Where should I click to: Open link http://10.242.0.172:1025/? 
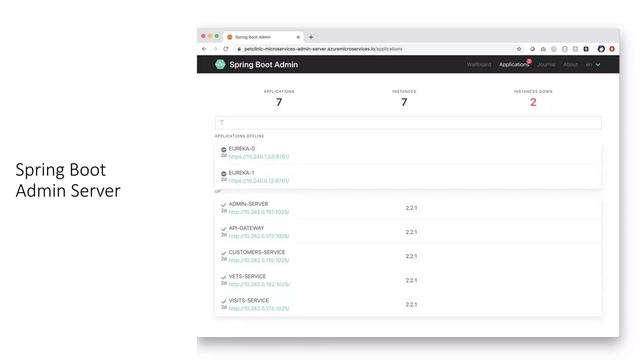tap(259, 236)
